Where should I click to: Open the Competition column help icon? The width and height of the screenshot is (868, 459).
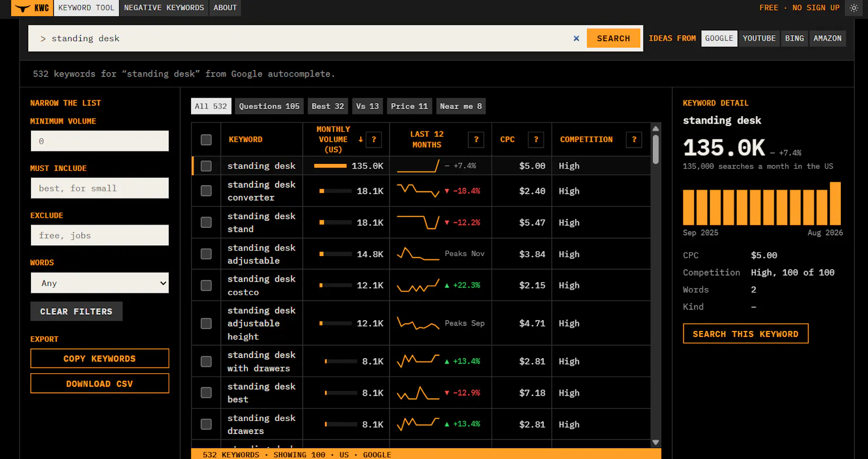(634, 139)
